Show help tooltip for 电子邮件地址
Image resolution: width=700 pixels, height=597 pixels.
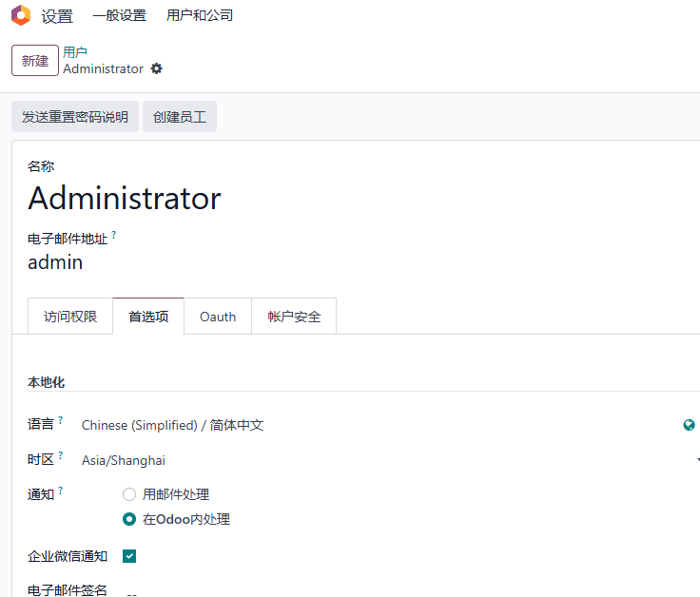click(114, 234)
